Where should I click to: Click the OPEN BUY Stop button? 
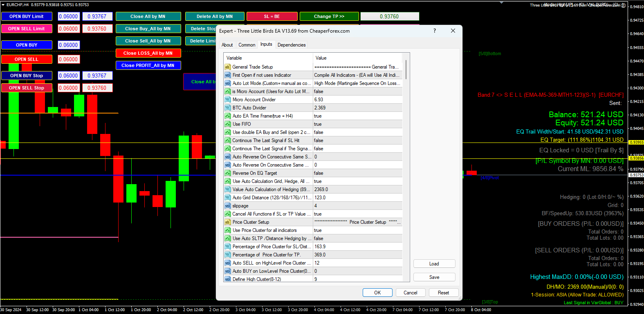pyautogui.click(x=27, y=76)
